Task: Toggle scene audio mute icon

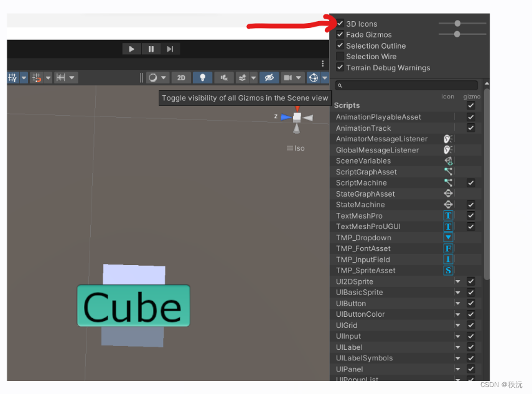Action: [224, 78]
